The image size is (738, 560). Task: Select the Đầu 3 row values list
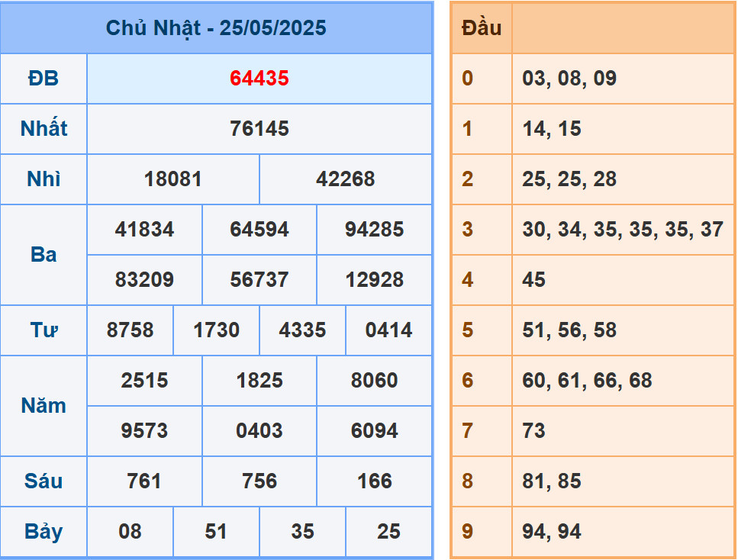coord(622,230)
